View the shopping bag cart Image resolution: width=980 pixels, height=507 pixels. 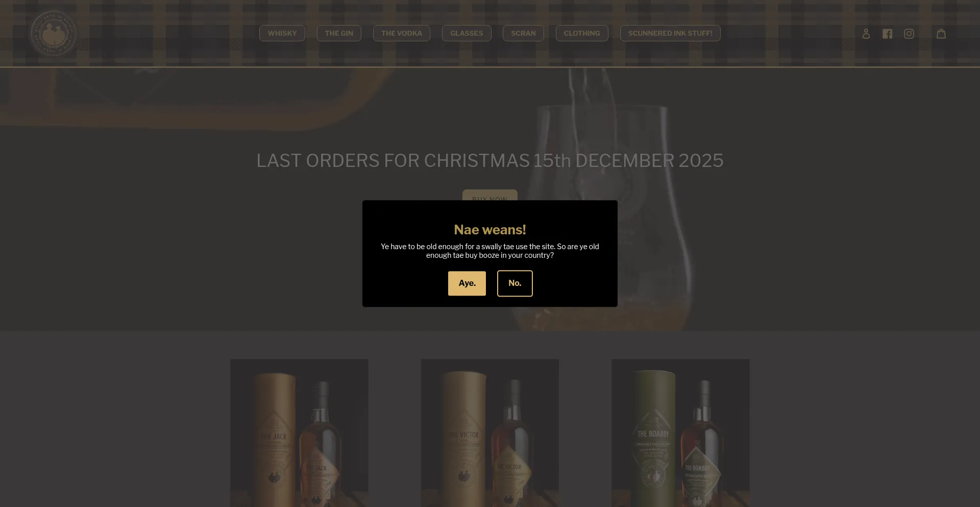click(941, 34)
